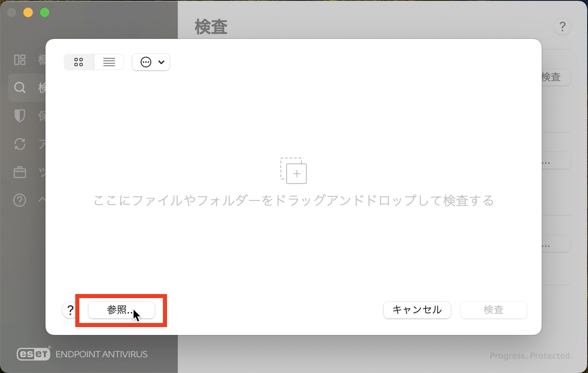Open the more-options ellipsis dropdown

click(151, 62)
